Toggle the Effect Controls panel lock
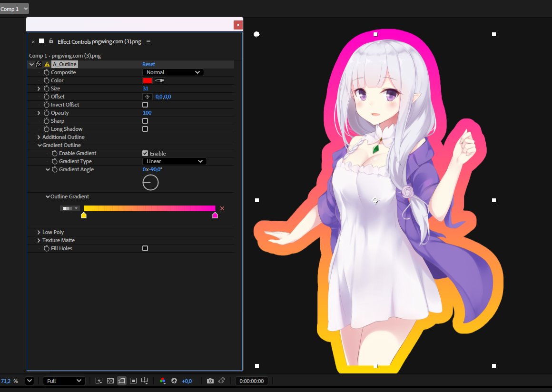The height and width of the screenshot is (392, 552). click(x=51, y=41)
